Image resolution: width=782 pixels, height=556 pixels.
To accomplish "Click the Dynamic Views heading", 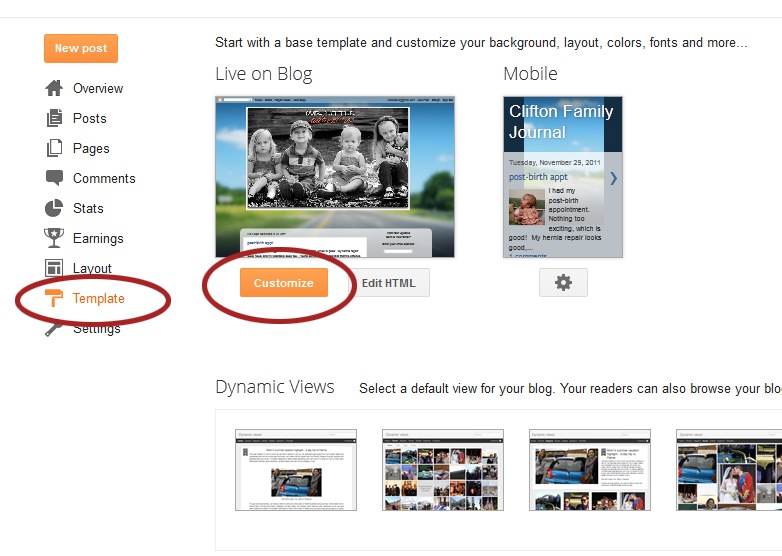I will pos(275,387).
